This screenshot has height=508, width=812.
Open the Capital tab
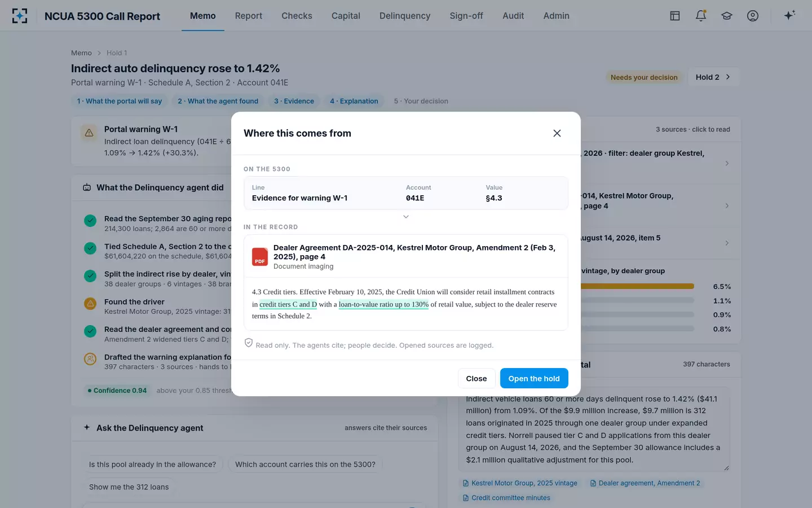pos(346,16)
